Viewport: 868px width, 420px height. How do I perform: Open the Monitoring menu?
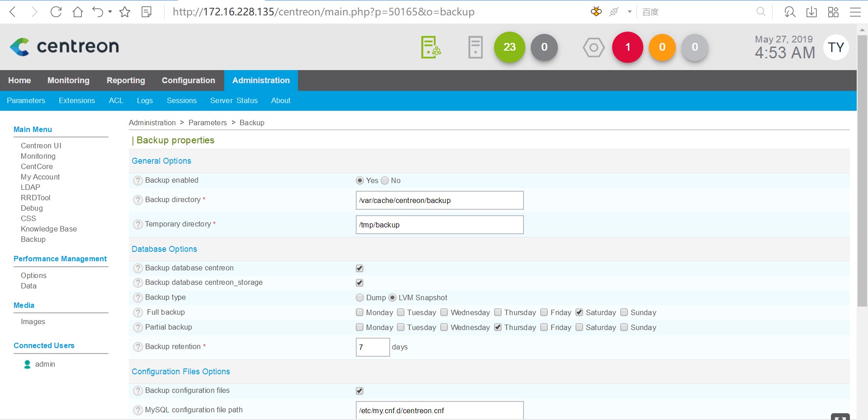(x=68, y=80)
